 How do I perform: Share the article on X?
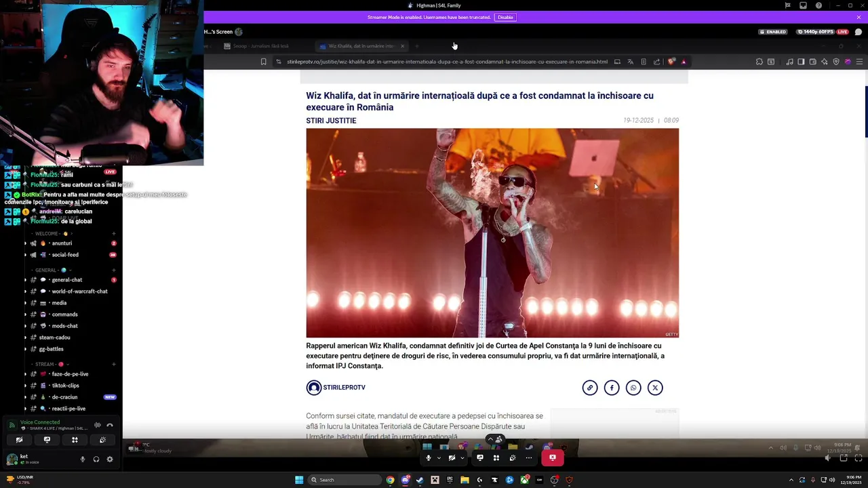(x=655, y=388)
